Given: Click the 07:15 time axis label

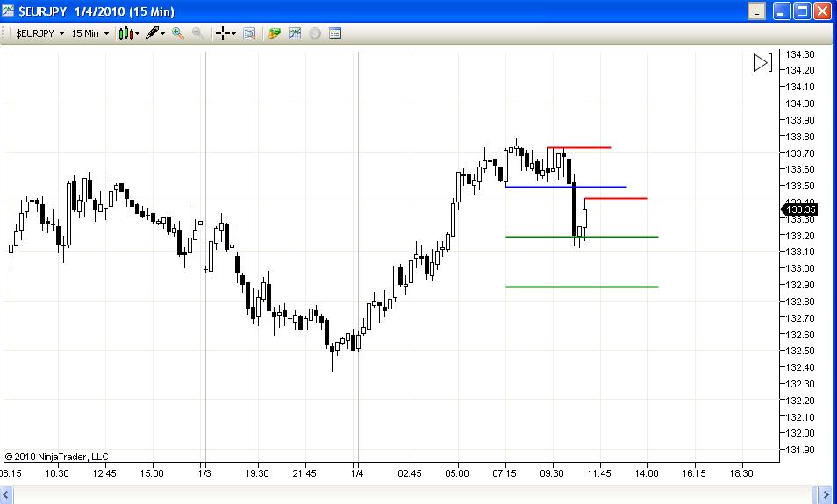Looking at the screenshot, I should 504,473.
